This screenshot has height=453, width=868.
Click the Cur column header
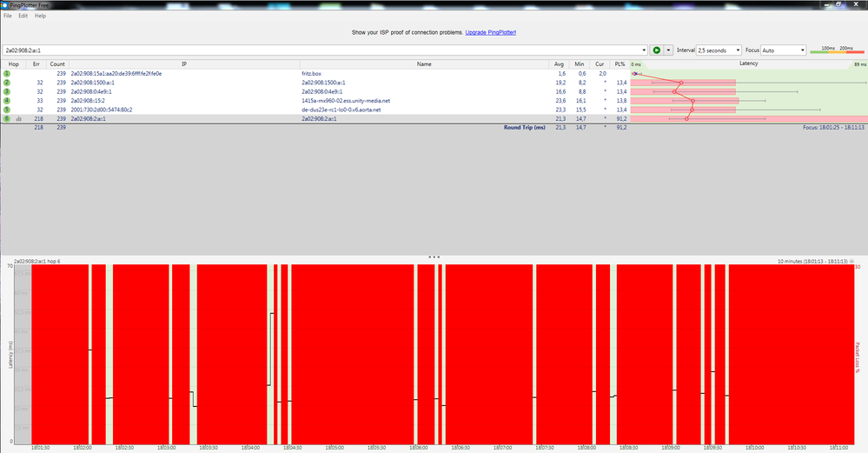pos(600,64)
